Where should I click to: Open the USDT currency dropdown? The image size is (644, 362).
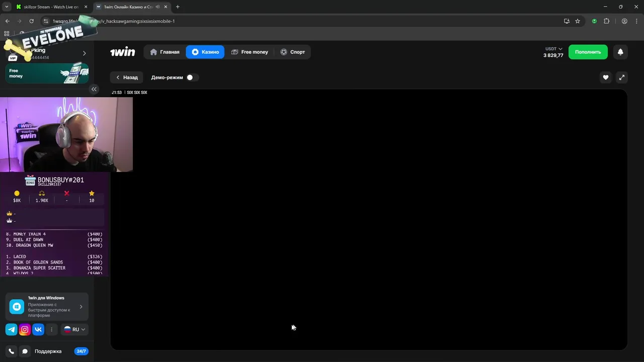pyautogui.click(x=553, y=49)
